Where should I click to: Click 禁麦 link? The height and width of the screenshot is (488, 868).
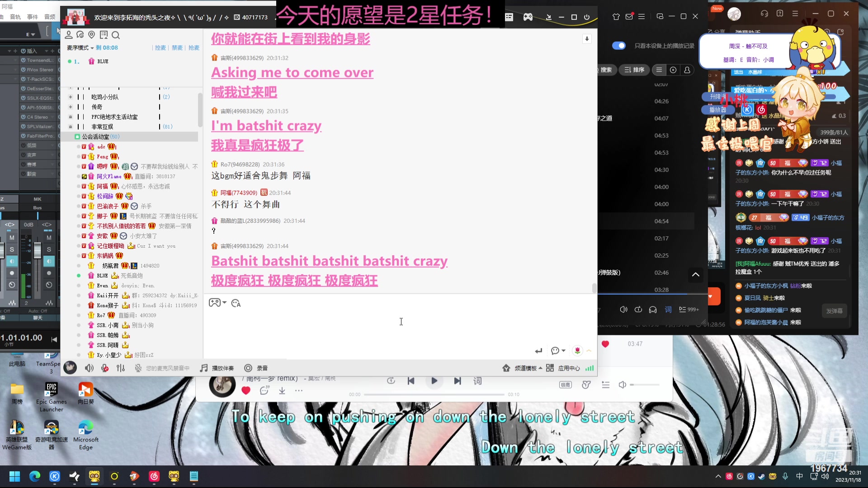pos(177,48)
